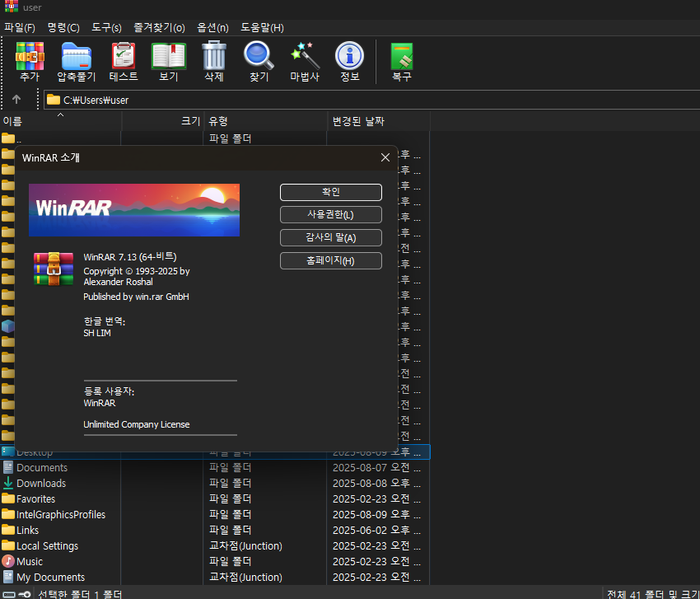700x599 pixels.
Task: Click the Find (찾기) magnifier icon
Action: [259, 55]
